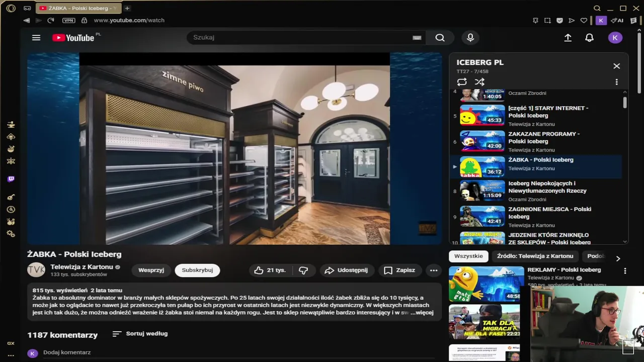Select the Wszystkie filter chip

click(x=468, y=256)
